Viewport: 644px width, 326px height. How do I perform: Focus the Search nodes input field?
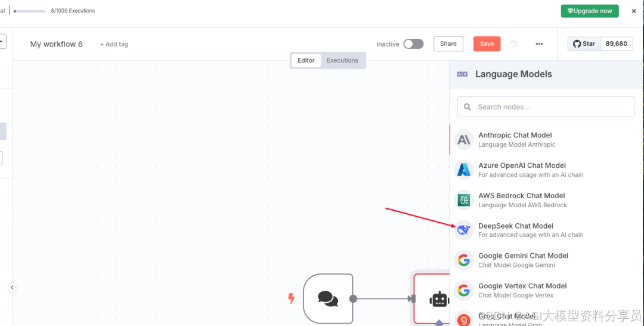coord(546,106)
